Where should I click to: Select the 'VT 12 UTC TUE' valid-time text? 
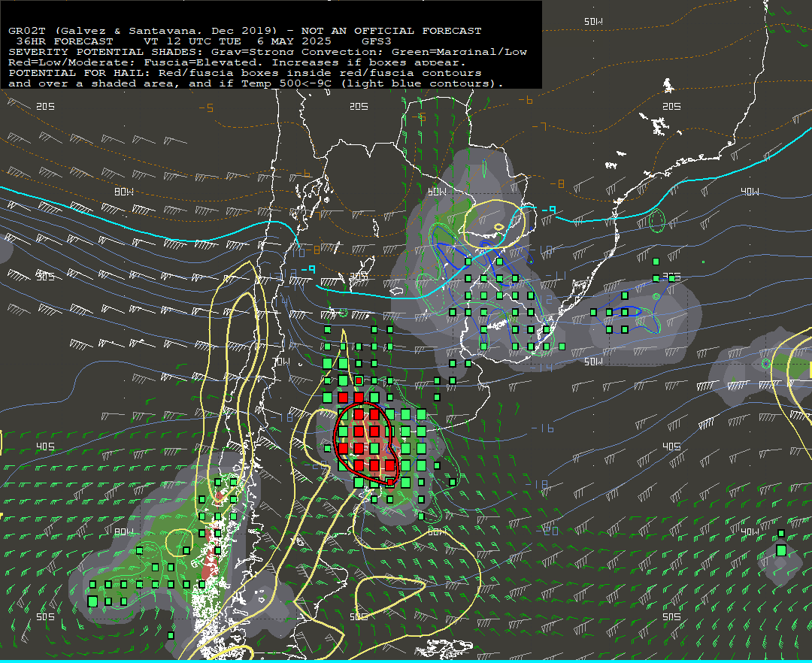point(192,41)
